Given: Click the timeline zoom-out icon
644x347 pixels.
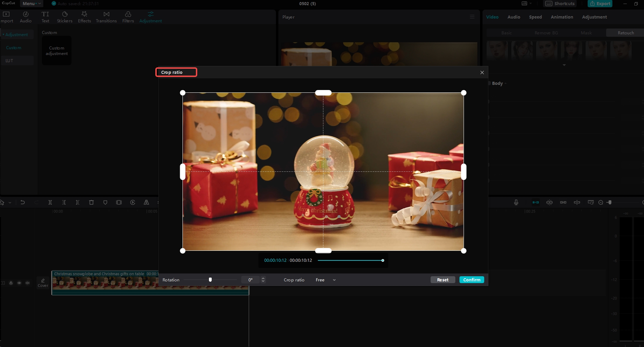Looking at the screenshot, I should 601,202.
